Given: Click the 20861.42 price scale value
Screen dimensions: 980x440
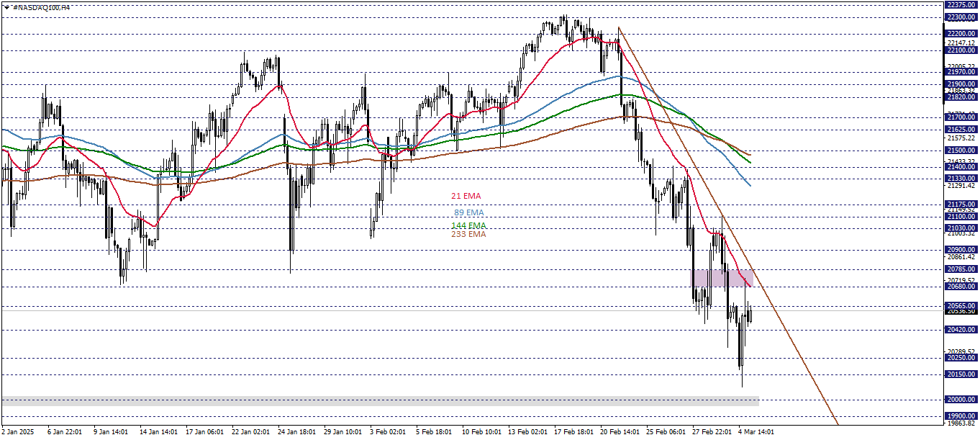Looking at the screenshot, I should coord(961,256).
